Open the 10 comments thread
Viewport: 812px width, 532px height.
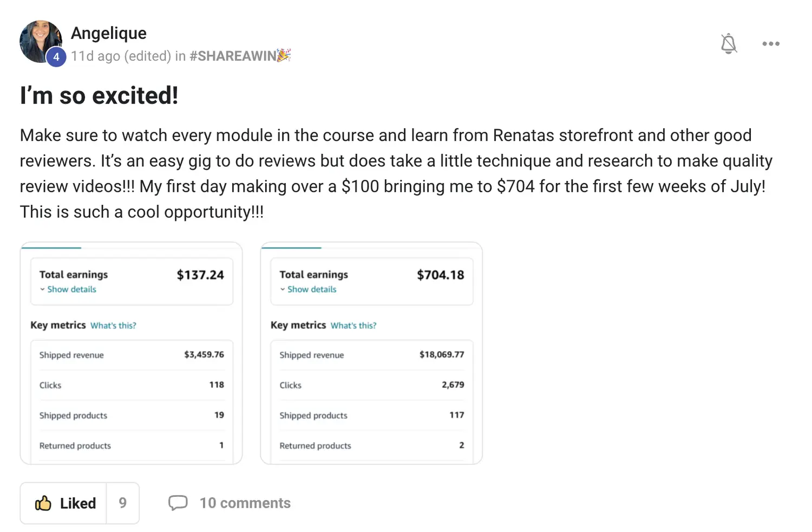245,503
